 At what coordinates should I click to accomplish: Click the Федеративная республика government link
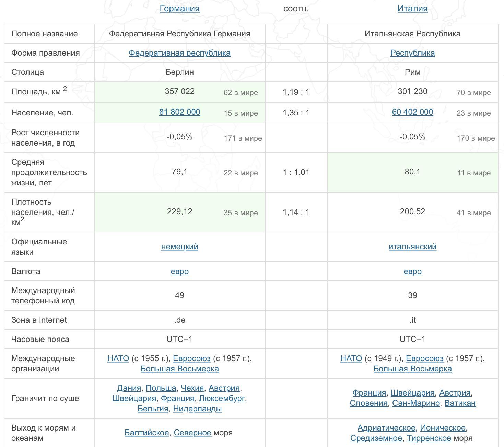pos(179,53)
